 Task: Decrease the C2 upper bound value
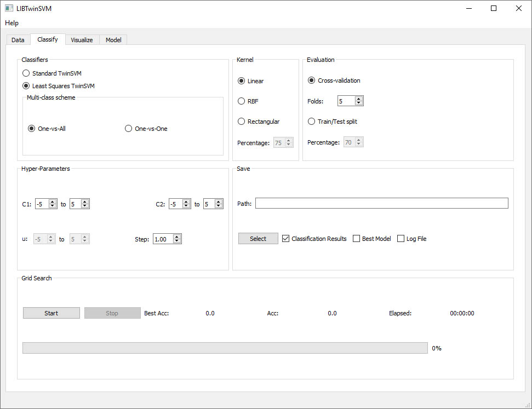[x=219, y=206]
